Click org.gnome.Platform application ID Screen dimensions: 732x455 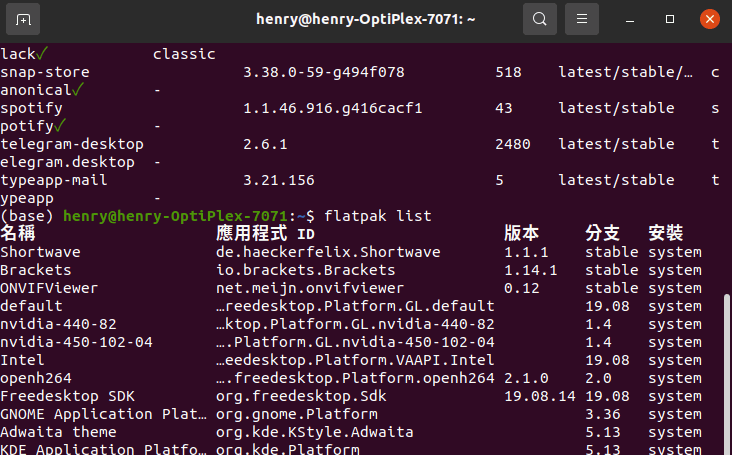tap(296, 414)
